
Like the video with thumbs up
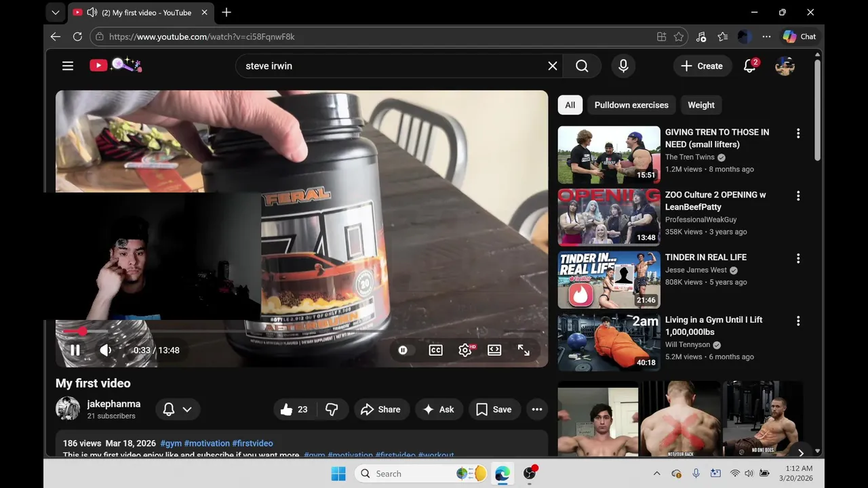pos(294,409)
